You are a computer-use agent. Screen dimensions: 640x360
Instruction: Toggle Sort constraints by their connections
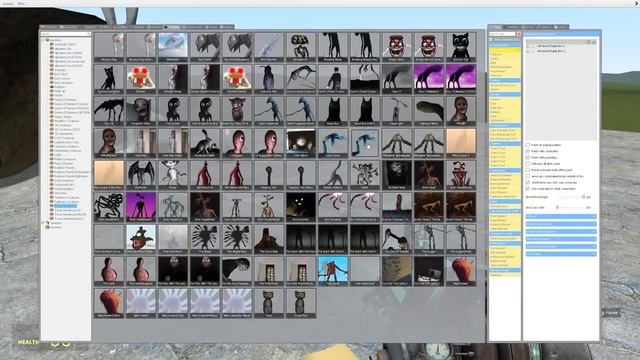point(528,189)
